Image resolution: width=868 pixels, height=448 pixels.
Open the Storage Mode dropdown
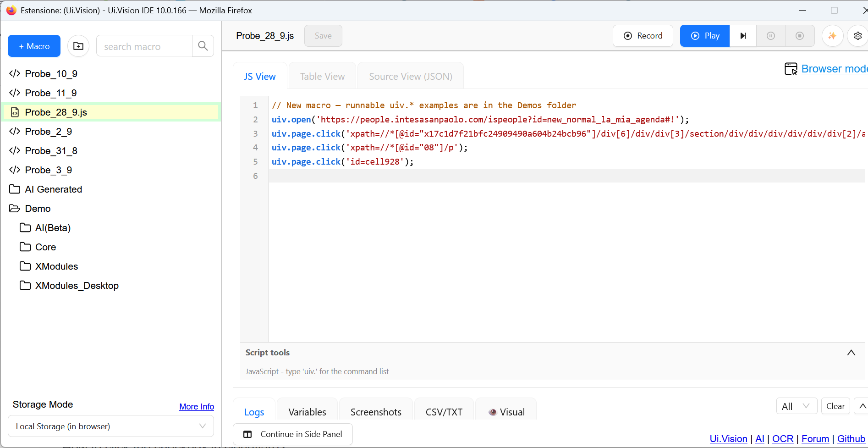tap(111, 426)
